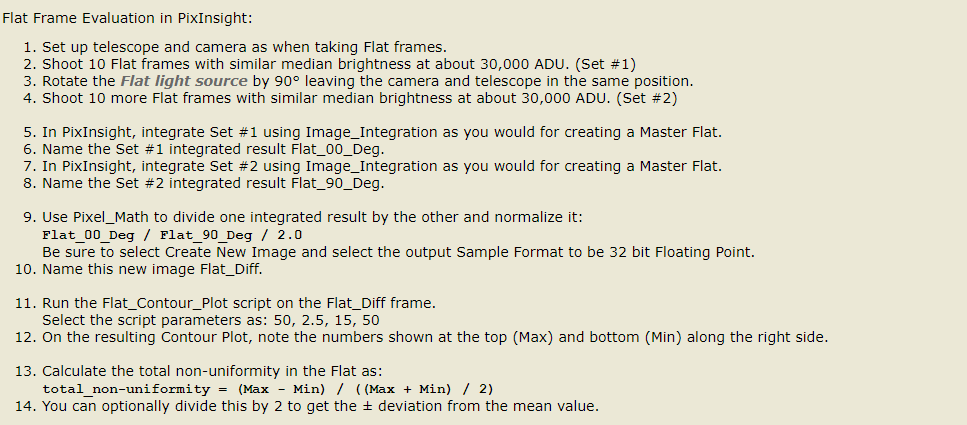This screenshot has height=425, width=967.
Task: Click the total_non-uniformity formula line
Action: (268, 389)
